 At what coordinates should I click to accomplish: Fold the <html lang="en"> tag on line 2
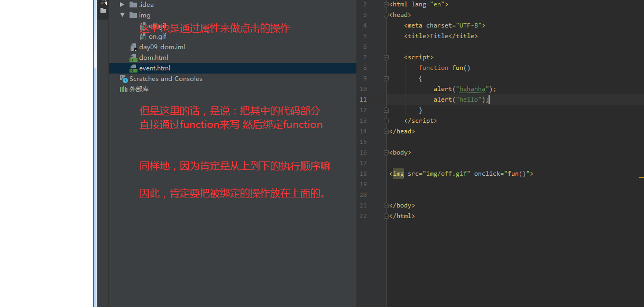click(386, 4)
